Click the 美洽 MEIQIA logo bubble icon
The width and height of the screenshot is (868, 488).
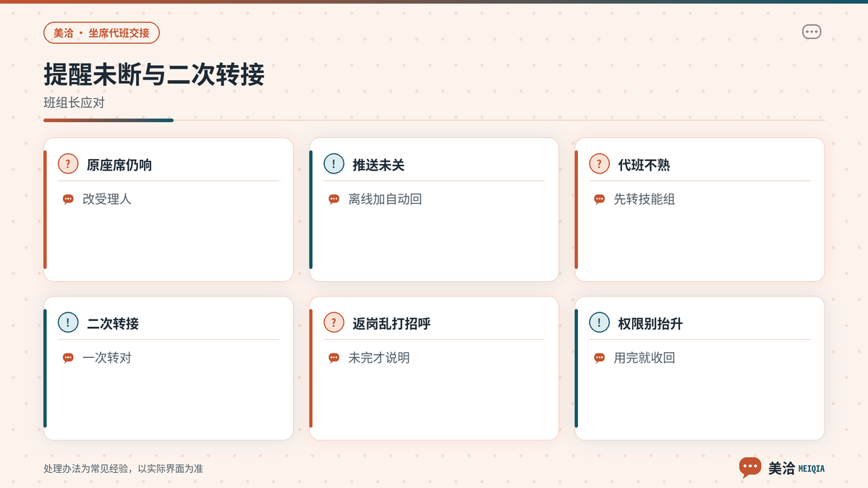point(750,468)
